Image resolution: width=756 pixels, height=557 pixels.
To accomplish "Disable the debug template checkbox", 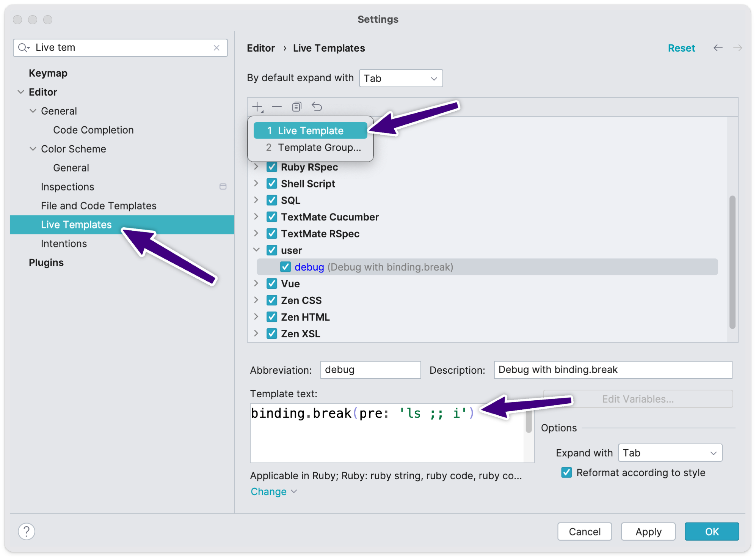I will pos(285,267).
